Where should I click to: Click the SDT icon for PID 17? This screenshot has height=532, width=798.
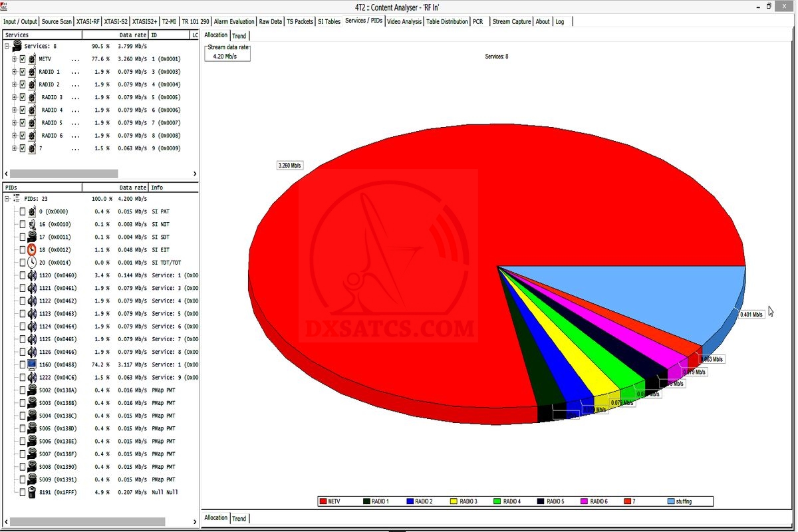click(31, 237)
